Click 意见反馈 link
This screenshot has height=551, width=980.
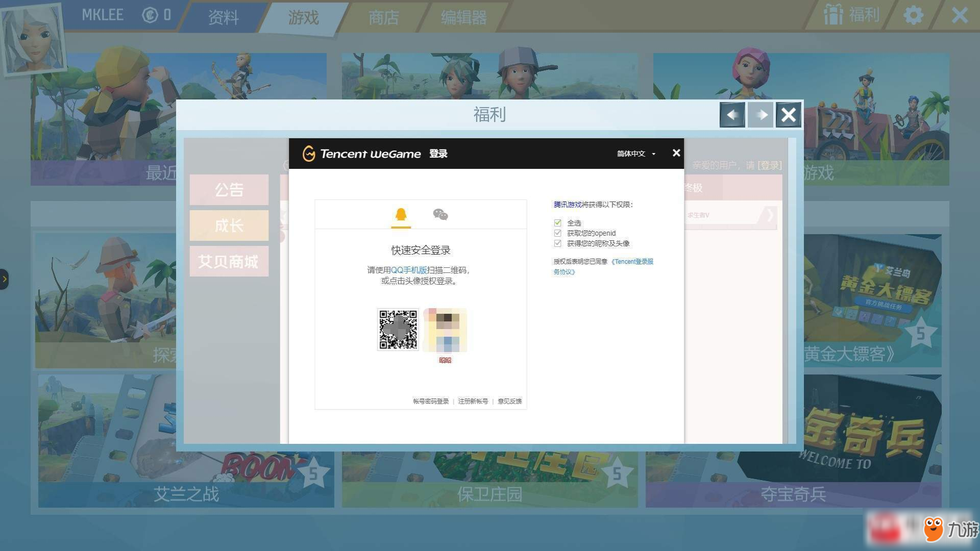click(509, 402)
